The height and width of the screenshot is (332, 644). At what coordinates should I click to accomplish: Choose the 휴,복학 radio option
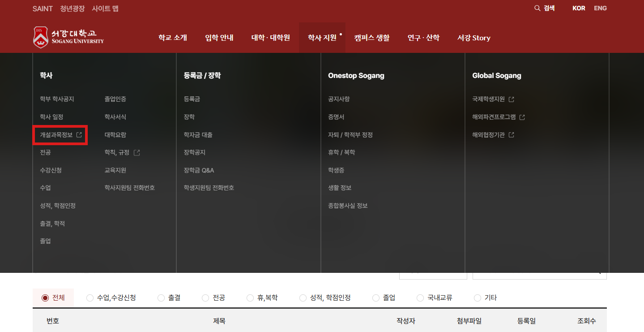pyautogui.click(x=250, y=298)
